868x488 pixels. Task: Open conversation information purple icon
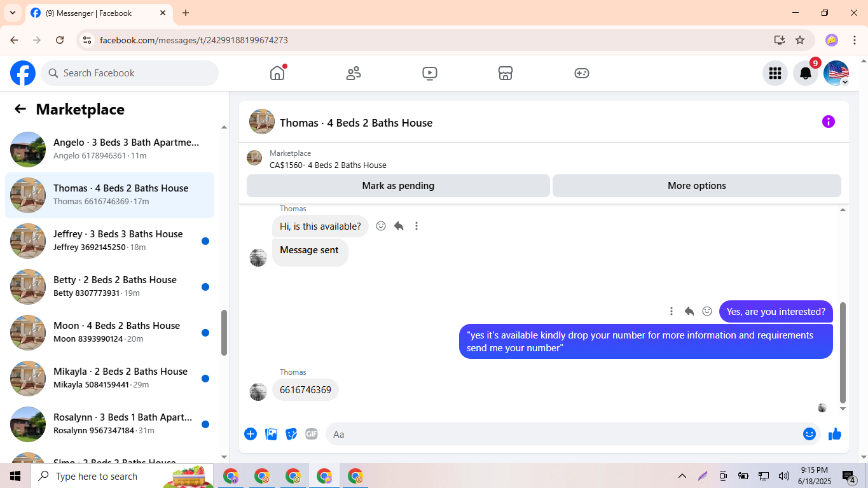pos(828,122)
